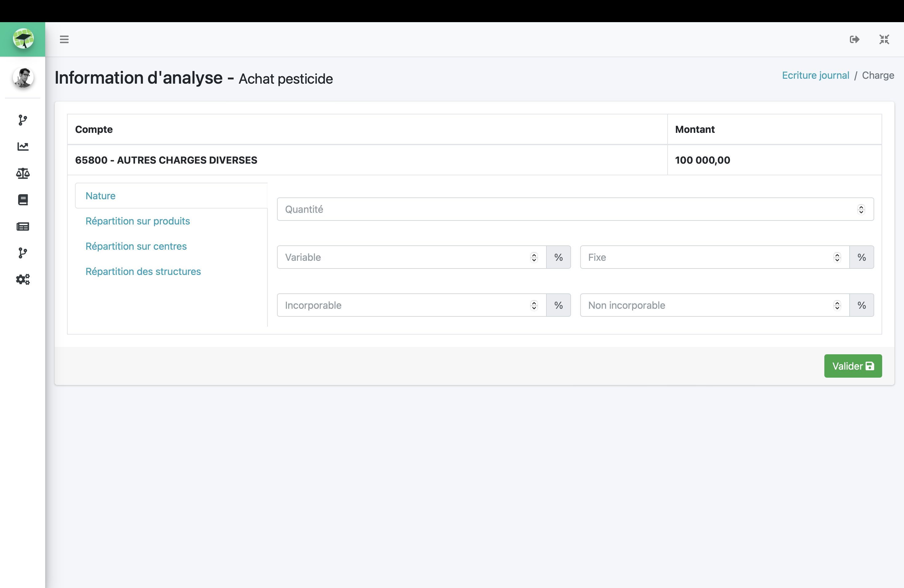904x588 pixels.
Task: Open the table list sidebar icon
Action: [x=23, y=226]
